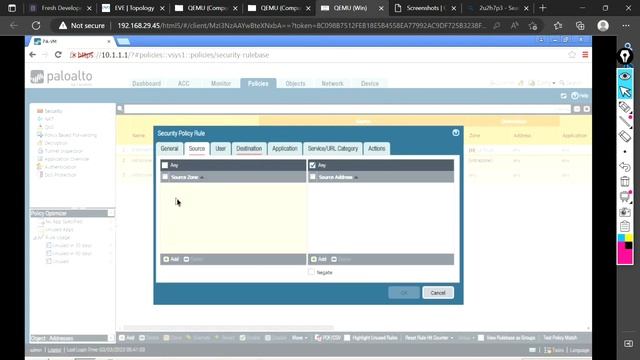Image resolution: width=640 pixels, height=360 pixels.
Task: Open the Move dropdown in bottom toolbar
Action: pos(300,338)
